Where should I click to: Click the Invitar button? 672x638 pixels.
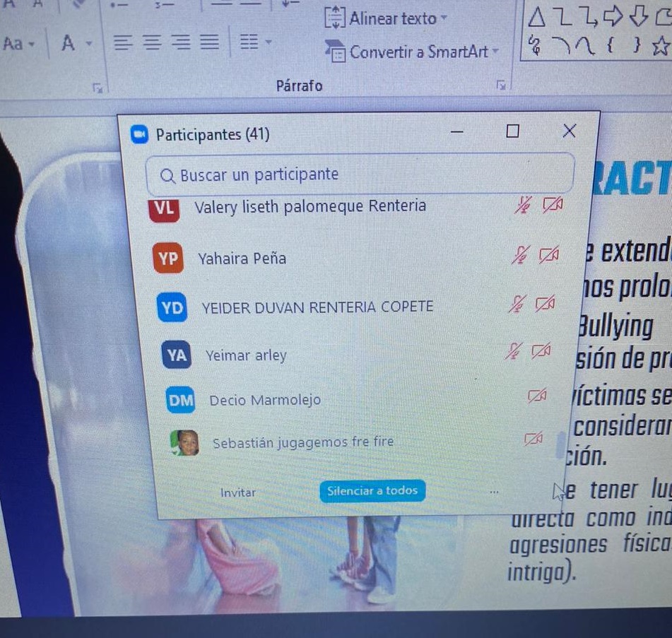click(x=237, y=492)
